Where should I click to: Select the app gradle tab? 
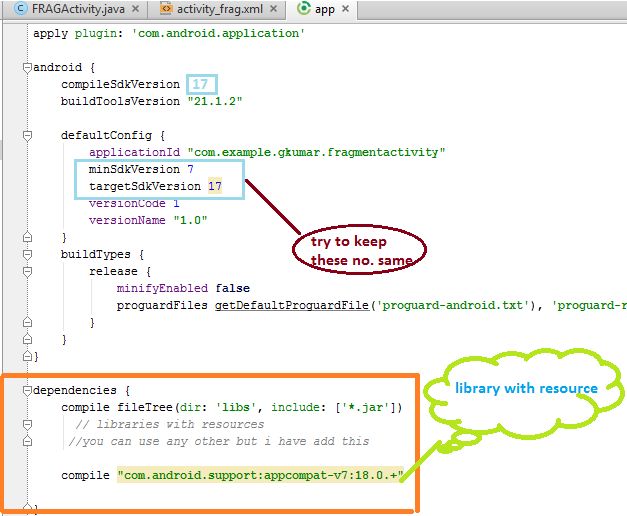322,9
